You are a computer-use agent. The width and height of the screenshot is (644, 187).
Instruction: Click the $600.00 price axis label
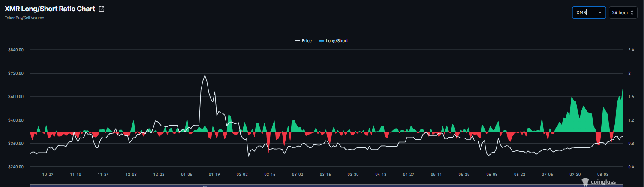15,97
